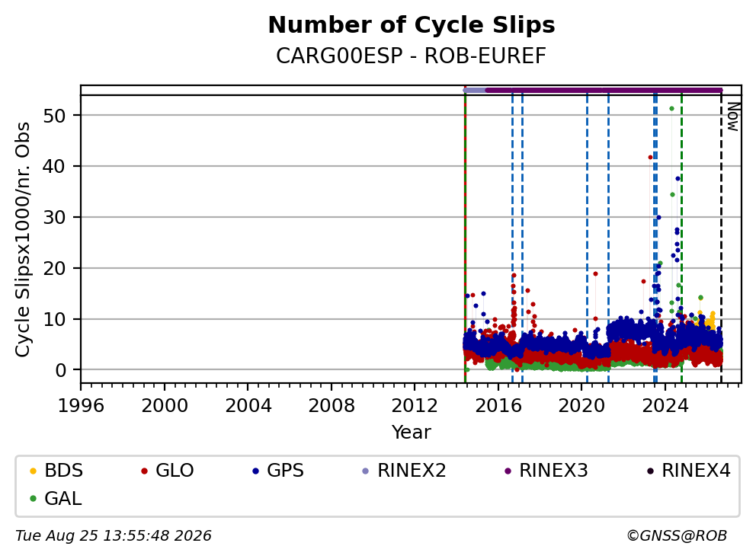Click the BDS yellow legend marker
Viewport: 756px width, 559px height.
coord(34,471)
